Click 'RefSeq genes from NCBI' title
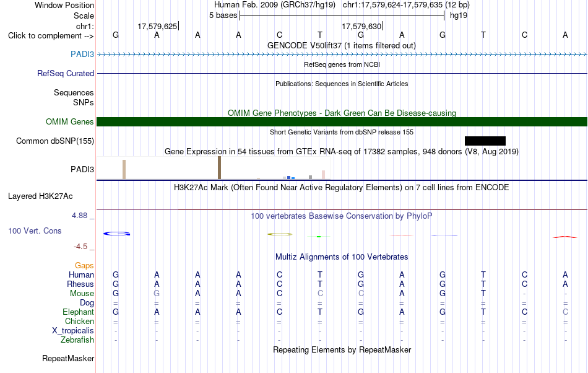The image size is (588, 373). tap(342, 64)
